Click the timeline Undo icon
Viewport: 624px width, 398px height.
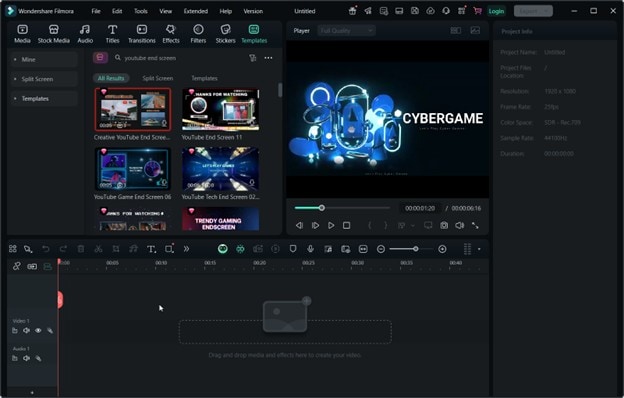point(46,249)
